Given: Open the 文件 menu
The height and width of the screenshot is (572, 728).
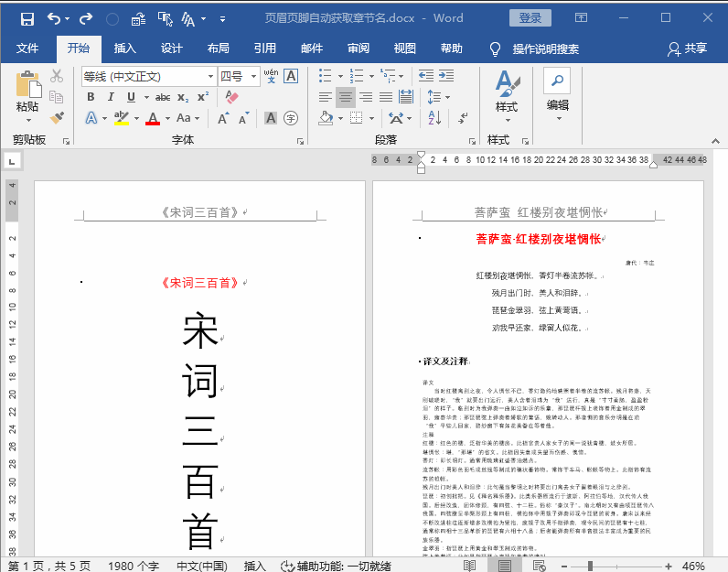Looking at the screenshot, I should (27, 49).
